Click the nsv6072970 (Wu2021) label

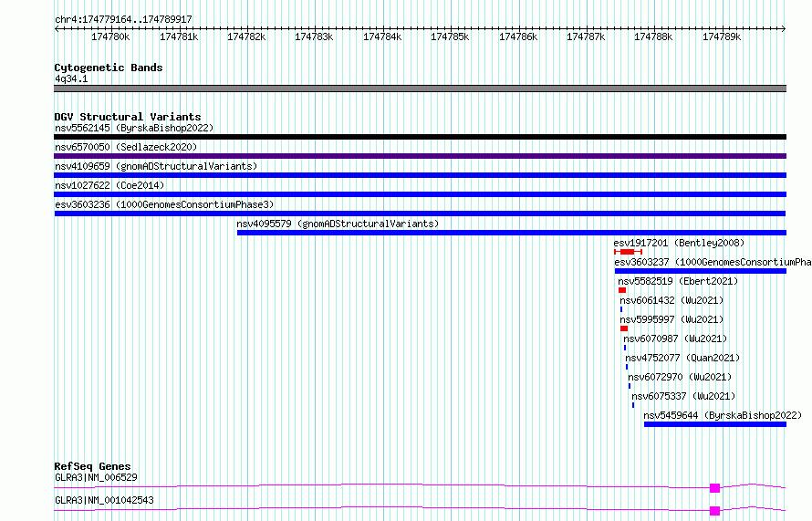[680, 377]
